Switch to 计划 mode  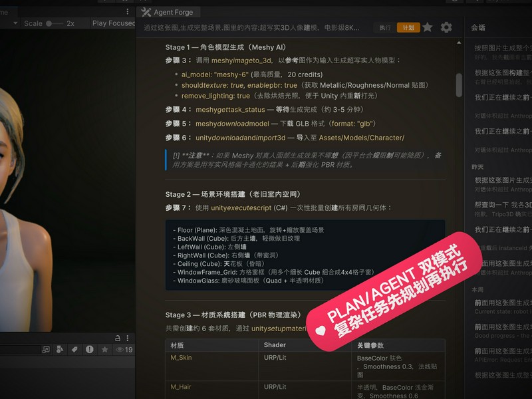tap(408, 27)
